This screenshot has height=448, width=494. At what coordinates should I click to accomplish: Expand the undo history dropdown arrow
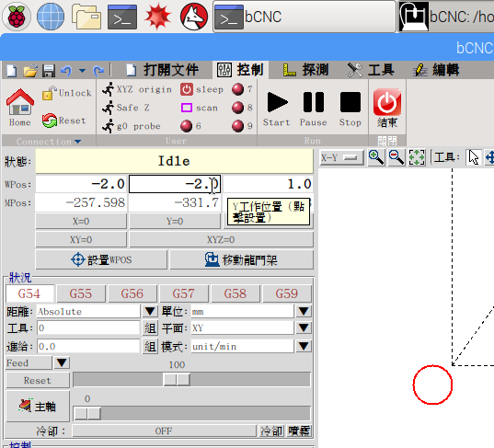(82, 71)
